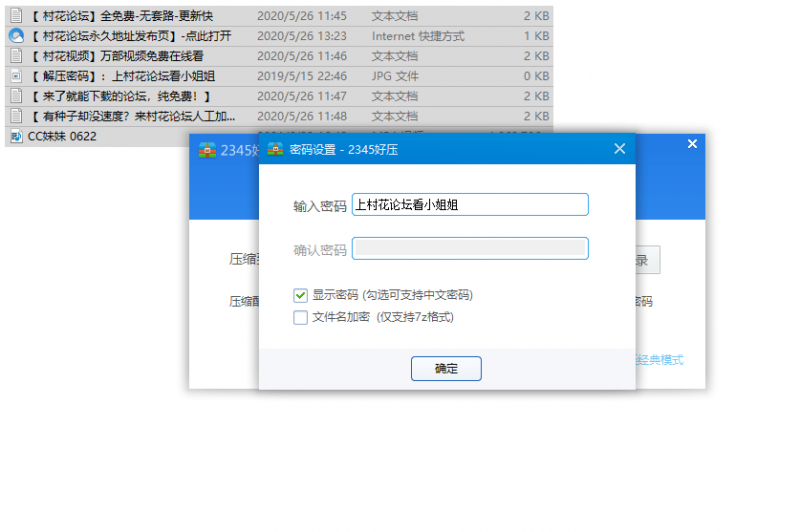Image resolution: width=800 pixels, height=532 pixels.
Task: Click the 2345好压 icon in password dialog title
Action: click(x=273, y=149)
